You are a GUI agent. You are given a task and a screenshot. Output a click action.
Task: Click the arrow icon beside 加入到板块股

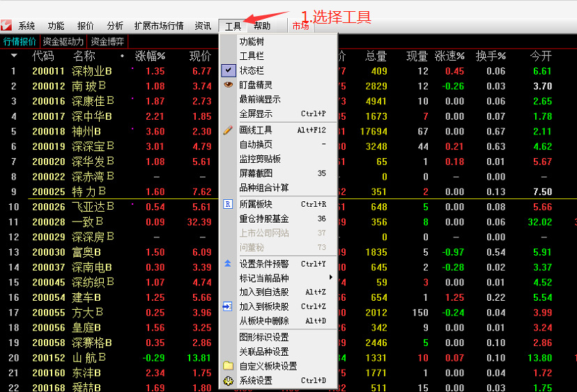228,306
